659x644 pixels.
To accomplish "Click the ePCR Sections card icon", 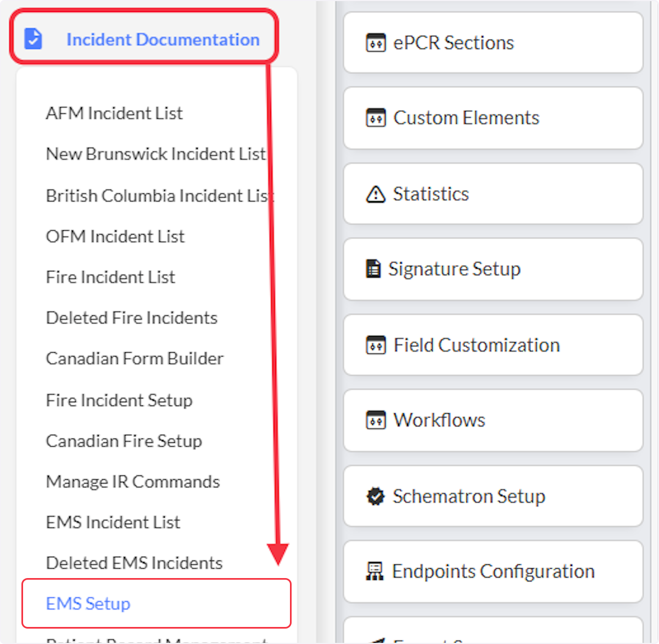I will tap(376, 42).
